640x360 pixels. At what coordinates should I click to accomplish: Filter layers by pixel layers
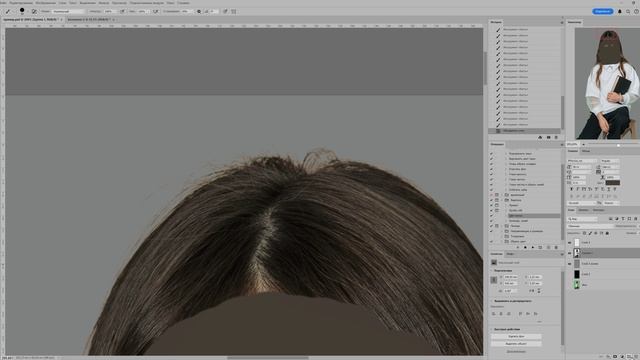point(610,219)
